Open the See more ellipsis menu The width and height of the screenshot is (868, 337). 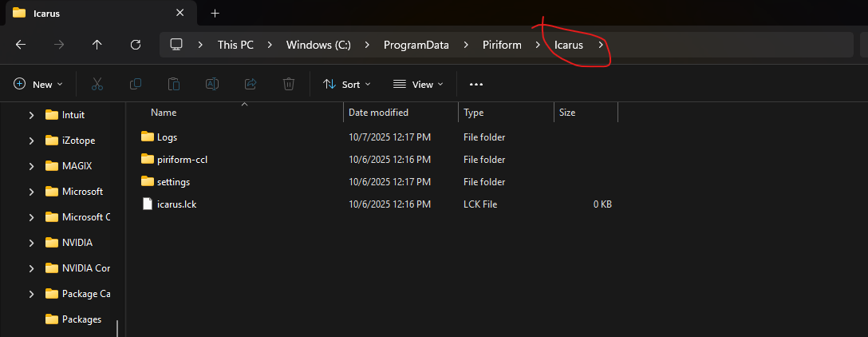pos(476,84)
